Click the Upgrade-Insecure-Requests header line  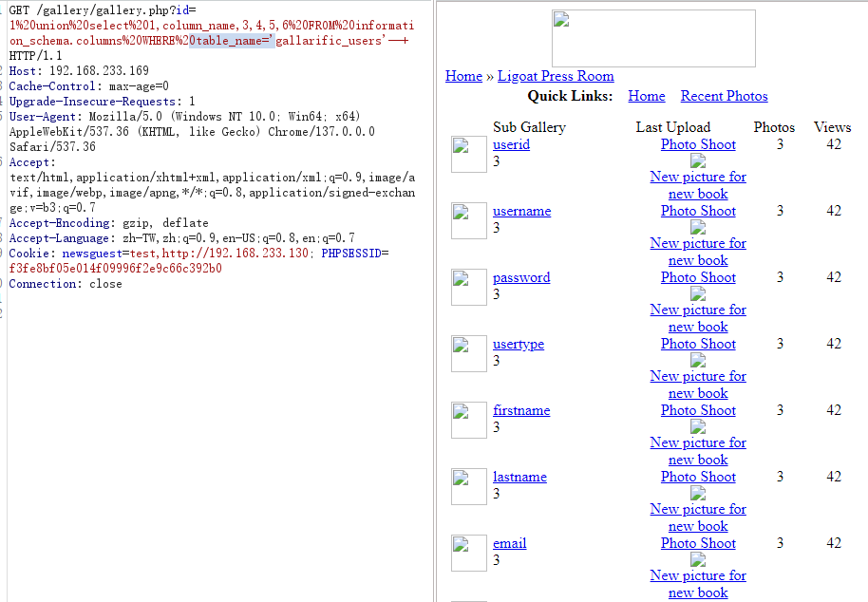[x=102, y=102]
